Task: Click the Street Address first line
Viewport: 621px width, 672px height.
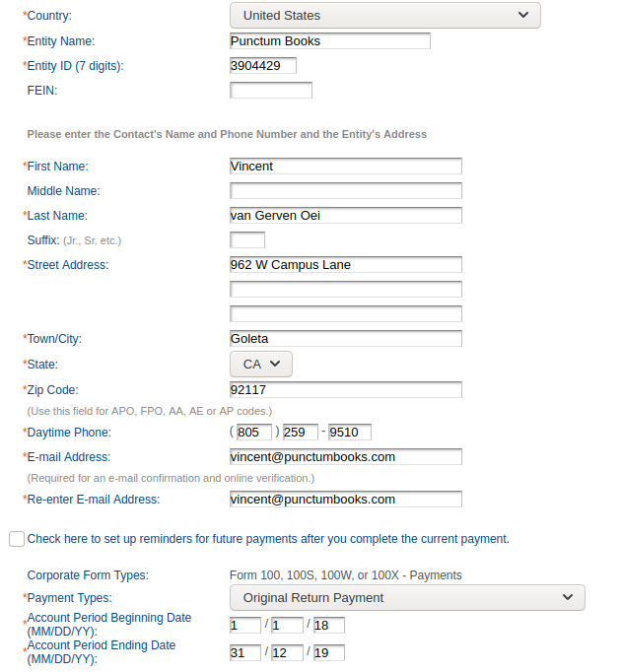Action: pos(345,265)
